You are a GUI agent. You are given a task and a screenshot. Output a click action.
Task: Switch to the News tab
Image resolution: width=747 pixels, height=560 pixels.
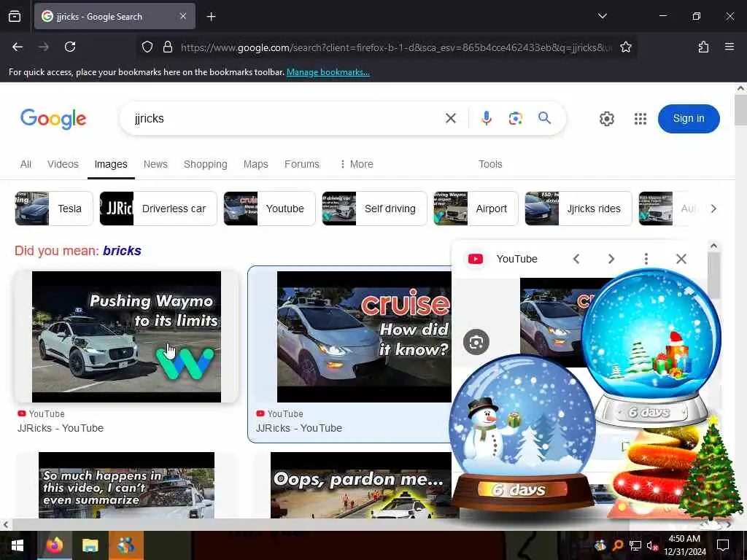point(155,164)
